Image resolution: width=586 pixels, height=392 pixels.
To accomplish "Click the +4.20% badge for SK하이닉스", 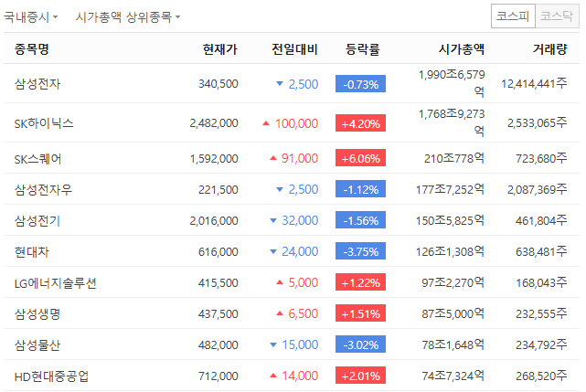I will 360,123.
